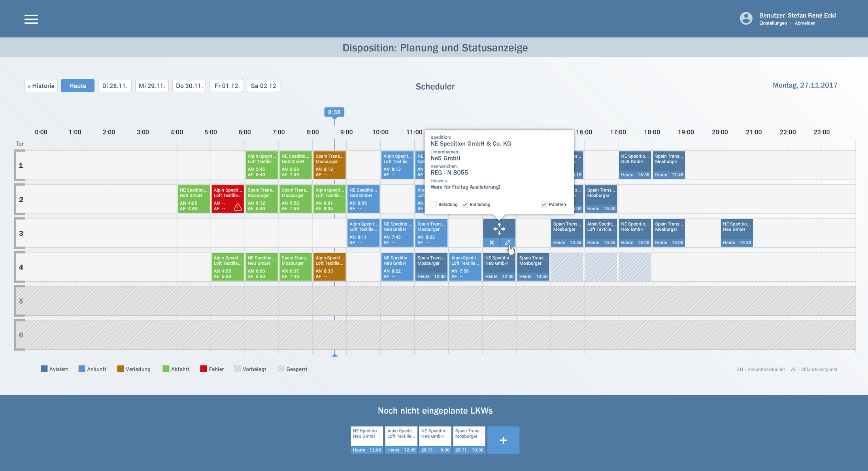Switch to Do 30.11. tab

189,86
